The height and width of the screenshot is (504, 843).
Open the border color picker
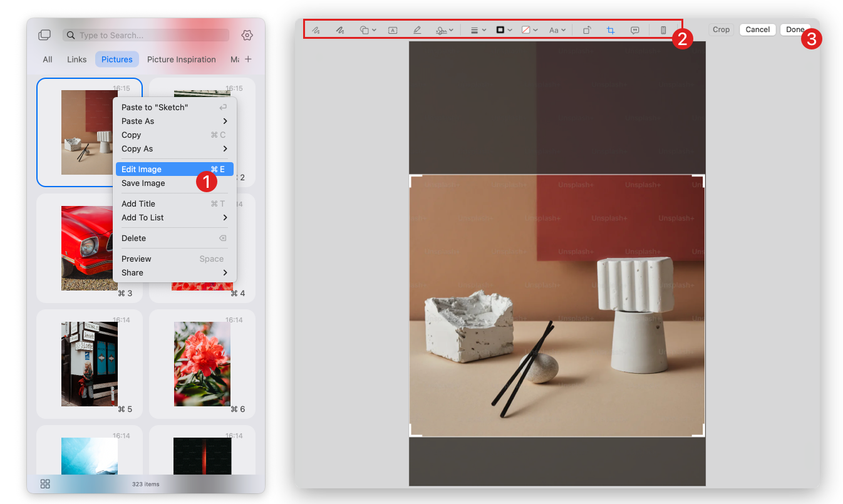tap(504, 29)
